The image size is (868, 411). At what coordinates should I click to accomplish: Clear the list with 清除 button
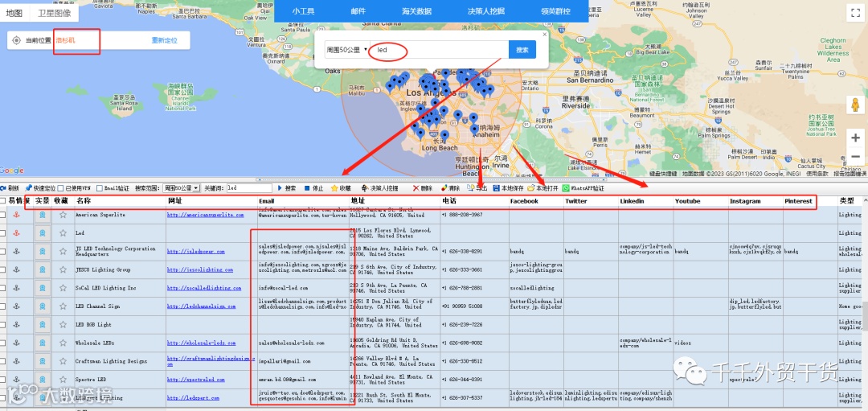(451, 188)
